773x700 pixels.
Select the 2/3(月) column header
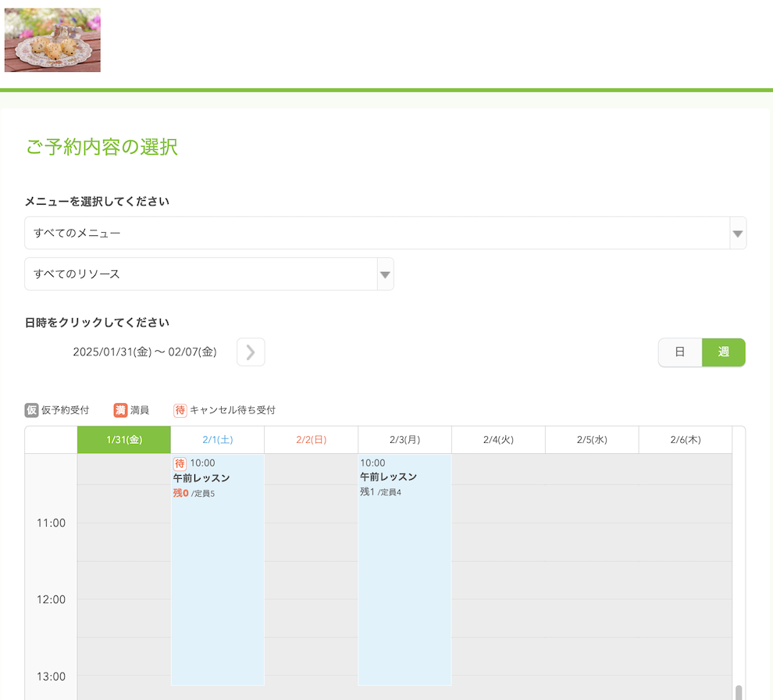(x=404, y=439)
